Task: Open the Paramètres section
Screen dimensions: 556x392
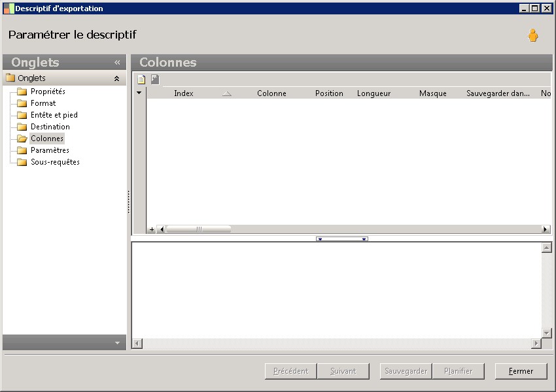Action: tap(50, 150)
